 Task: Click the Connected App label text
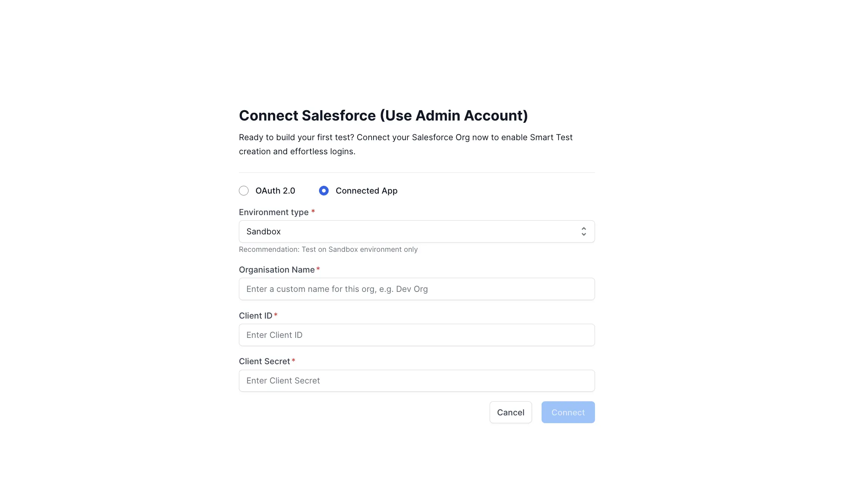366,191
